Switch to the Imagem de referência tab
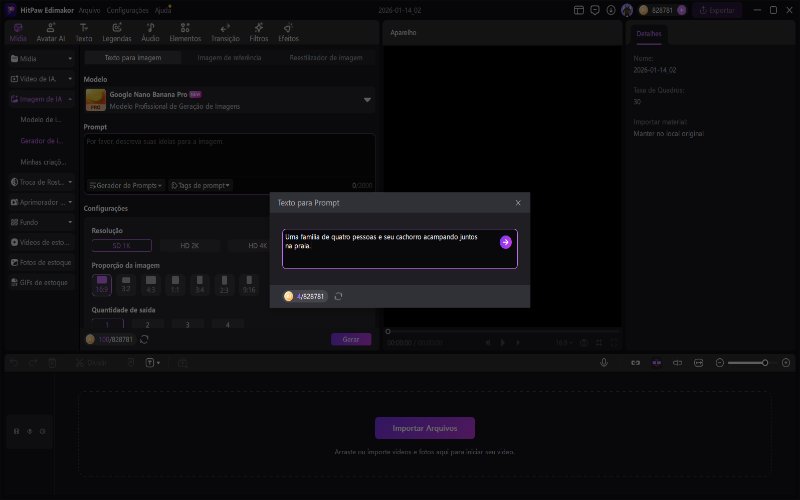800x500 pixels. tap(229, 58)
